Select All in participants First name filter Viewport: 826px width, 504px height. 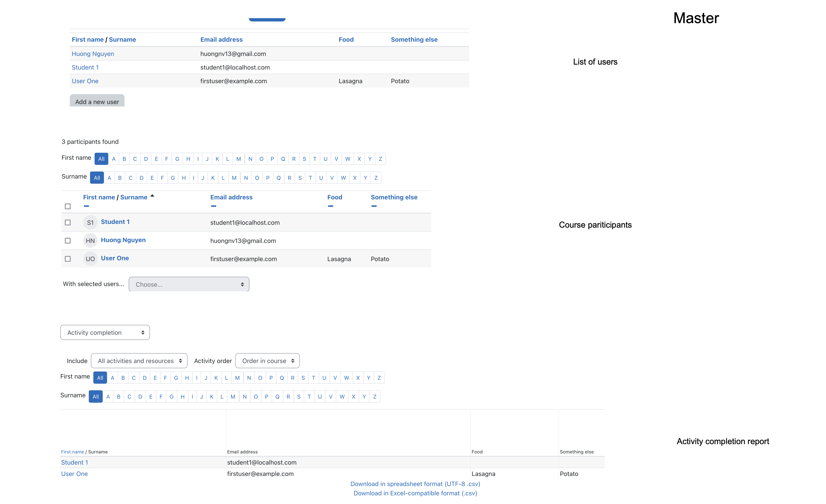pyautogui.click(x=101, y=159)
